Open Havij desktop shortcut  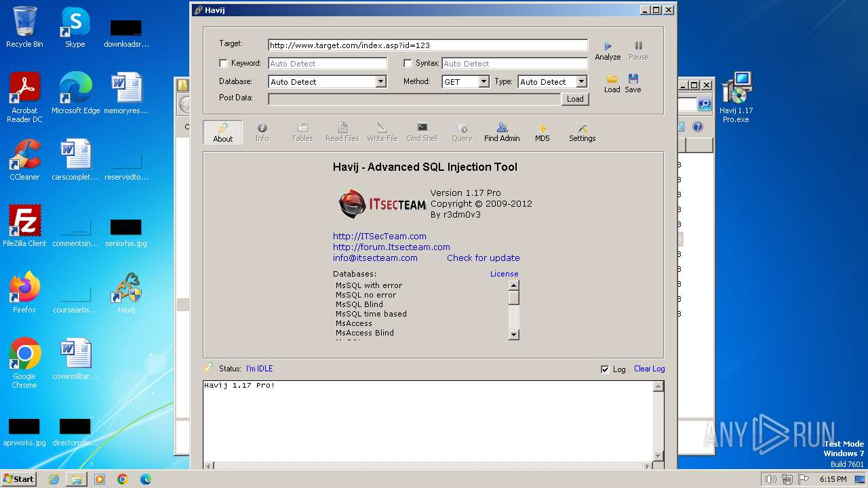click(x=126, y=293)
